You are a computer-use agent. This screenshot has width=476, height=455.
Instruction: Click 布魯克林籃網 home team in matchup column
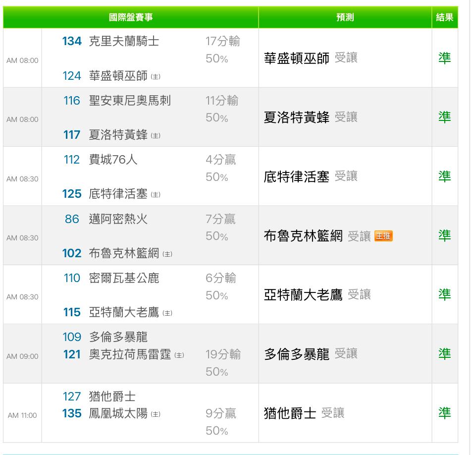pyautogui.click(x=124, y=253)
